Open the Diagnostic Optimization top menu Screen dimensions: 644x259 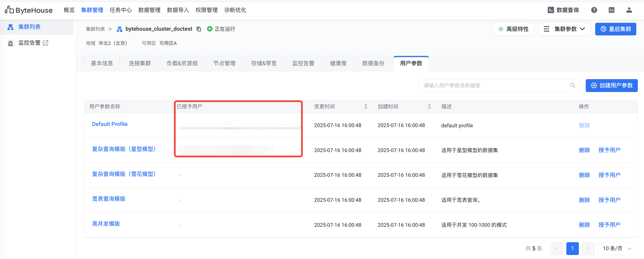(235, 10)
